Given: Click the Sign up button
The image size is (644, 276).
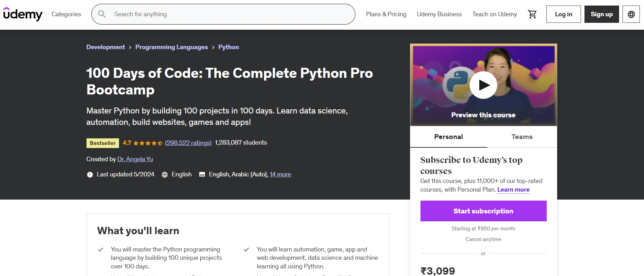Looking at the screenshot, I should click(601, 14).
